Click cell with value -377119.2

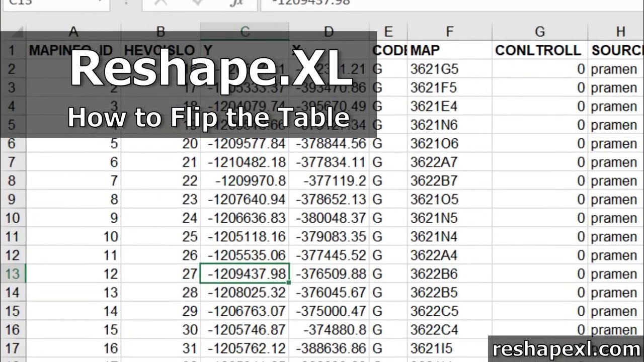(329, 181)
